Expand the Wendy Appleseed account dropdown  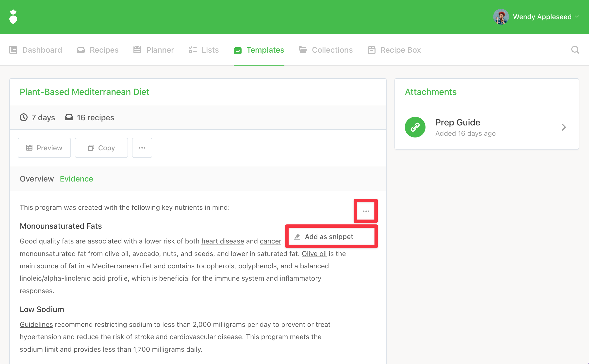[577, 17]
